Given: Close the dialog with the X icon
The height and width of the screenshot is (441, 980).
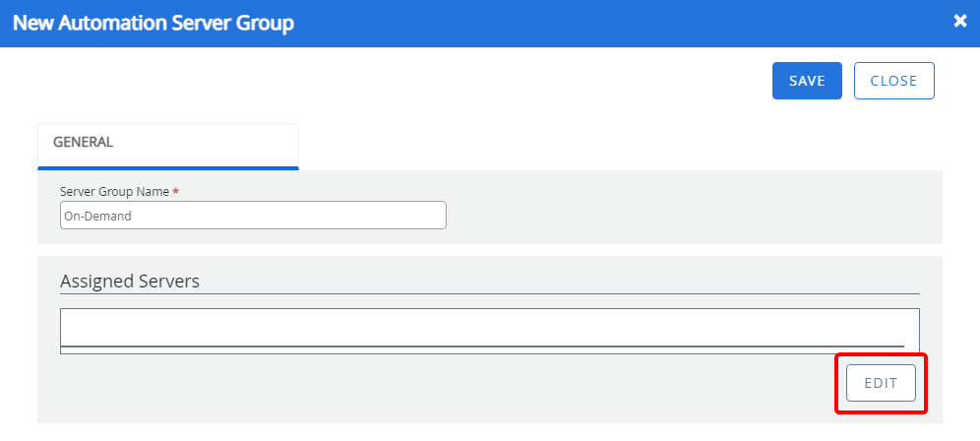Looking at the screenshot, I should pyautogui.click(x=960, y=22).
